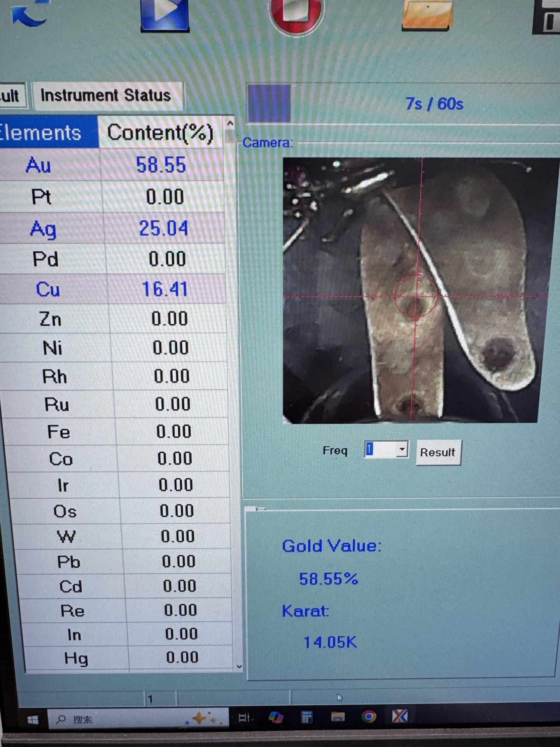
Task: Select the Pd element row
Action: [x=113, y=259]
